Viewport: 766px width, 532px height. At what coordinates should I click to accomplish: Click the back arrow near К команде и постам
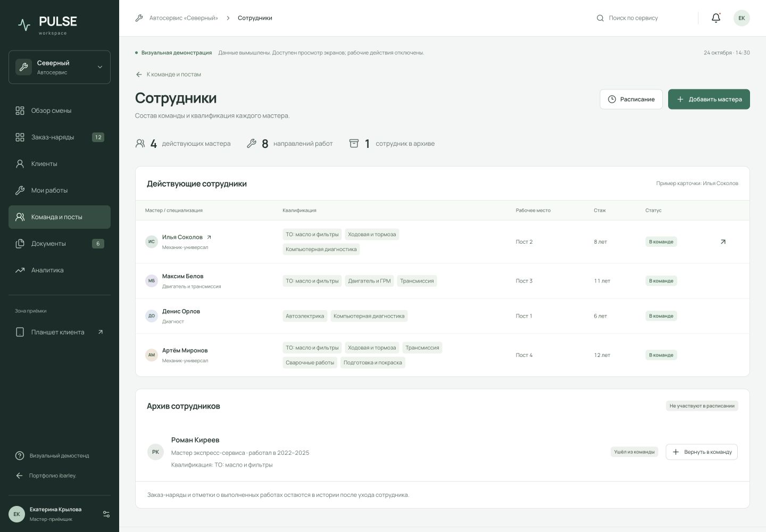[x=139, y=74]
